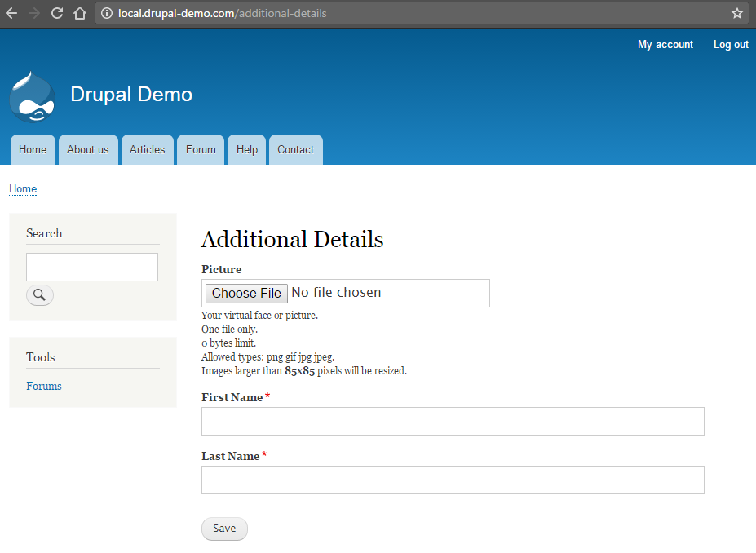Click the Save button
The image size is (756, 553).
(224, 529)
